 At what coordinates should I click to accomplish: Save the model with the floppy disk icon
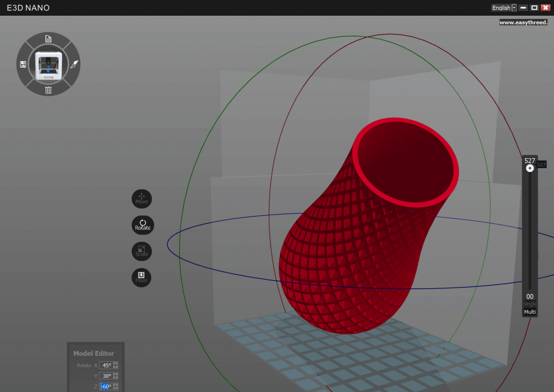point(22,64)
